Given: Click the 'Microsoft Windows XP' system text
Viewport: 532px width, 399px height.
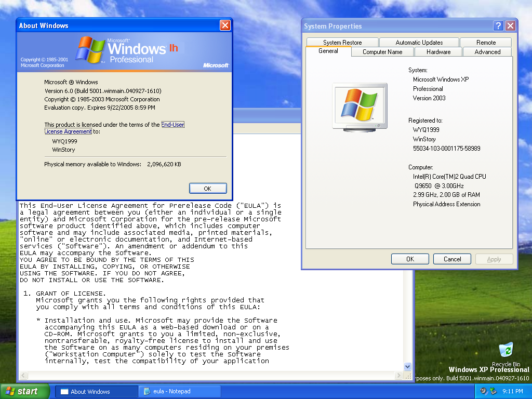Looking at the screenshot, I should point(441,79).
